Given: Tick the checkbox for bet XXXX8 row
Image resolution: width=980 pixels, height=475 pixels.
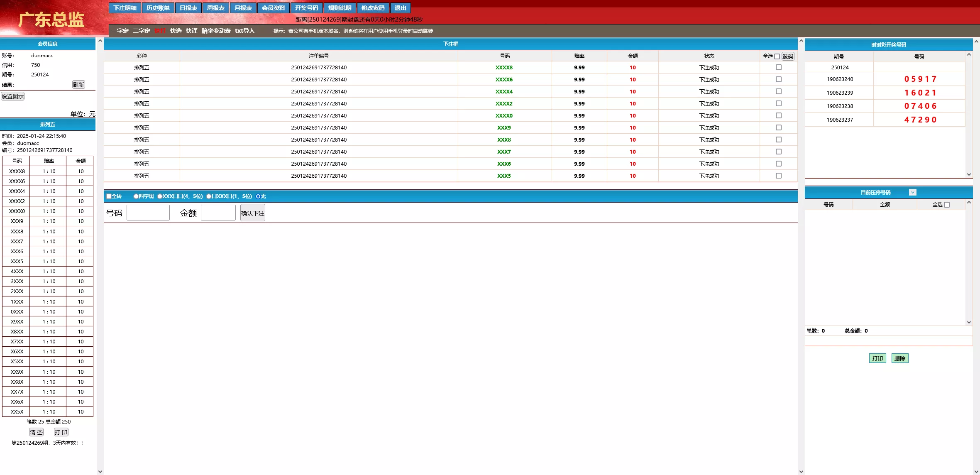Looking at the screenshot, I should point(778,67).
